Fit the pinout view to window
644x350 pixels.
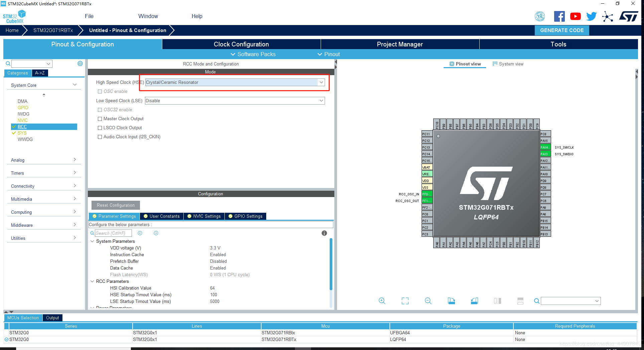[405, 301]
